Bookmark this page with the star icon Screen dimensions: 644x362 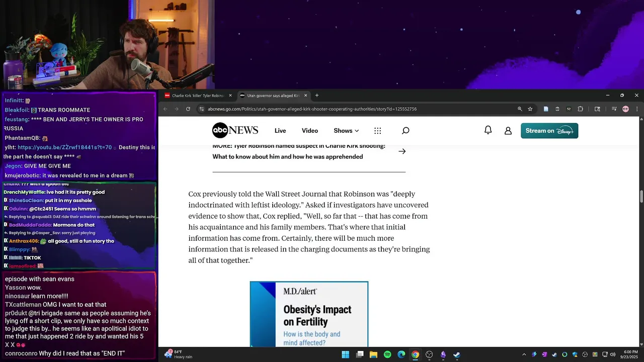click(x=530, y=109)
